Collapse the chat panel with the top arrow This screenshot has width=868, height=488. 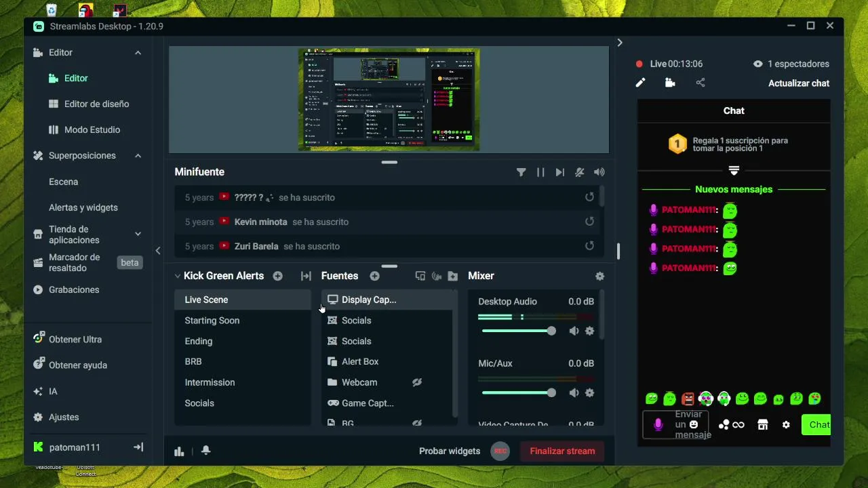(619, 43)
